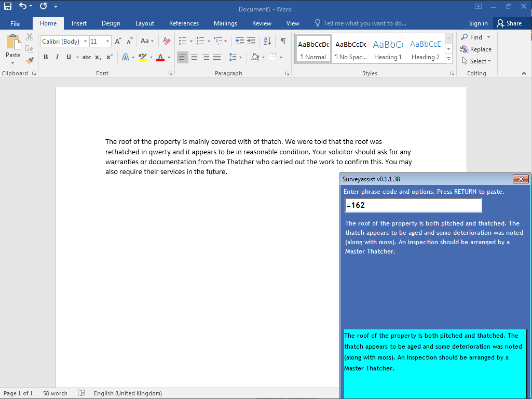This screenshot has width=532, height=399.
Task: Toggle underline formatting
Action: [x=69, y=57]
